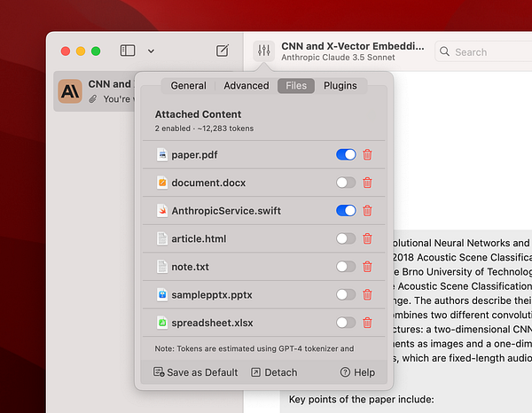Click the chat title CNN and X-Vector Embeddi...
This screenshot has width=532, height=413.
pos(353,46)
